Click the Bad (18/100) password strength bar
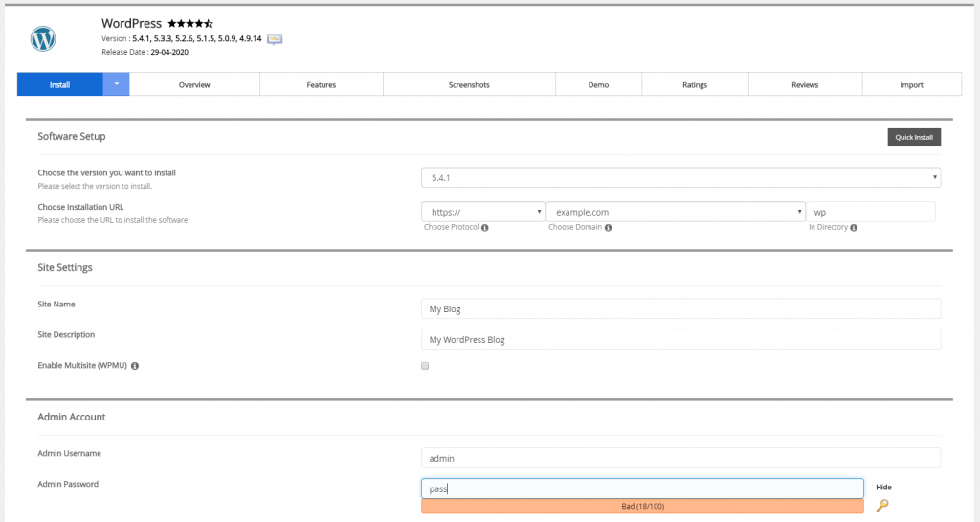The width and height of the screenshot is (980, 522). click(x=642, y=506)
